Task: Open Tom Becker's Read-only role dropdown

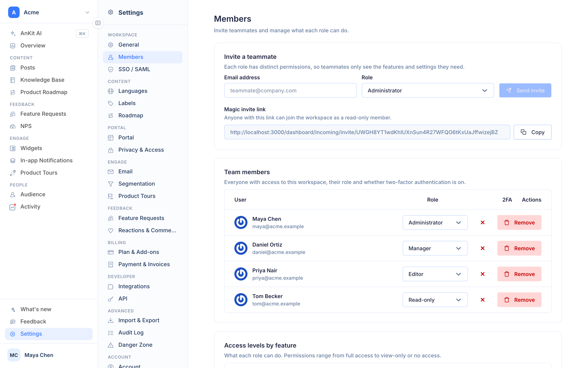Action: (435, 300)
